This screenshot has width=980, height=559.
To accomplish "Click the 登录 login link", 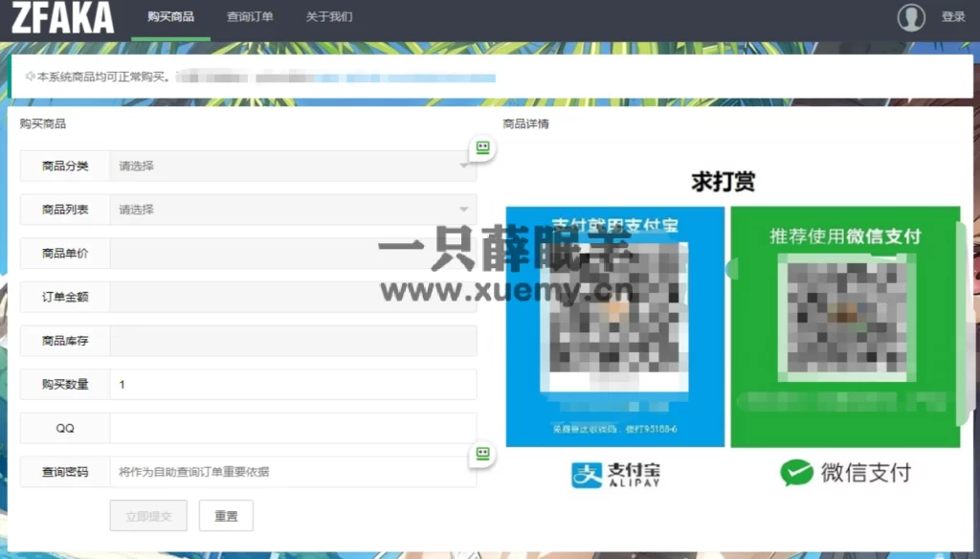I will click(x=953, y=17).
